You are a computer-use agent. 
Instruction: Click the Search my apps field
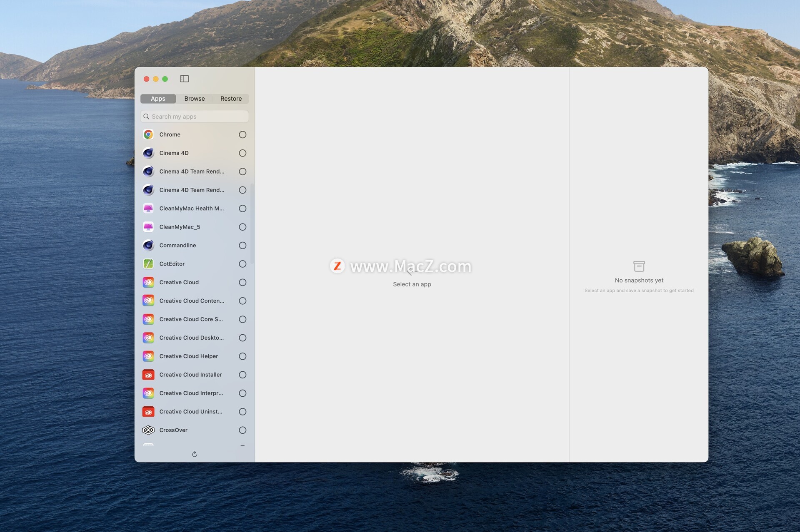tap(195, 117)
